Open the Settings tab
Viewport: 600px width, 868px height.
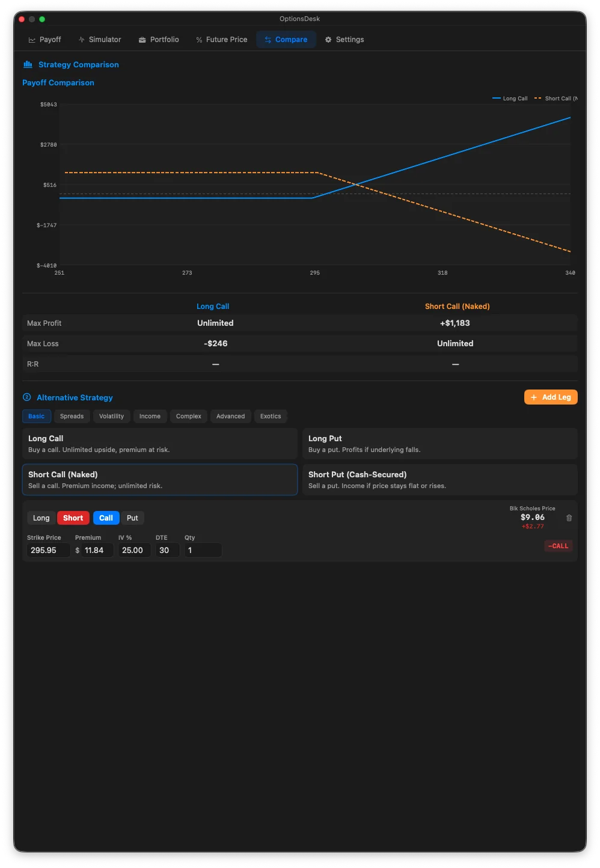coord(344,40)
